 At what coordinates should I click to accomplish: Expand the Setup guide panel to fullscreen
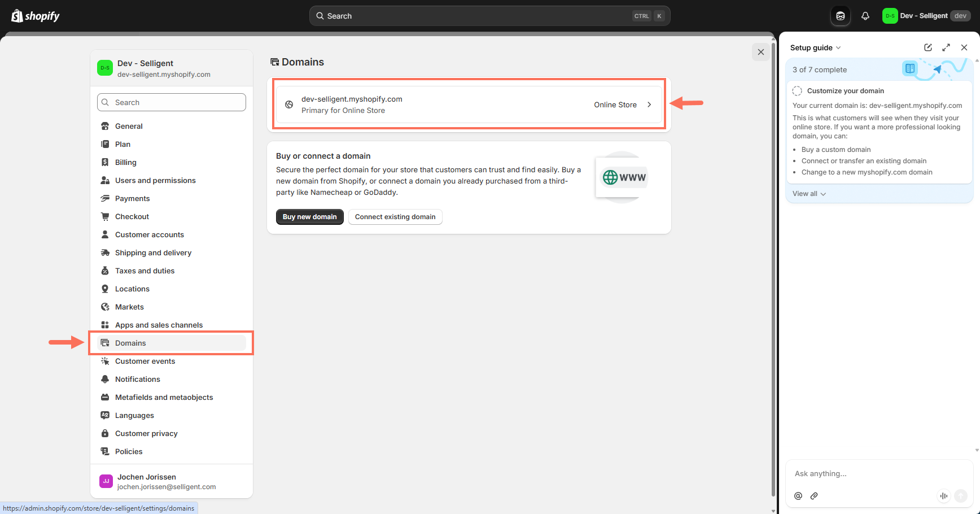[946, 47]
